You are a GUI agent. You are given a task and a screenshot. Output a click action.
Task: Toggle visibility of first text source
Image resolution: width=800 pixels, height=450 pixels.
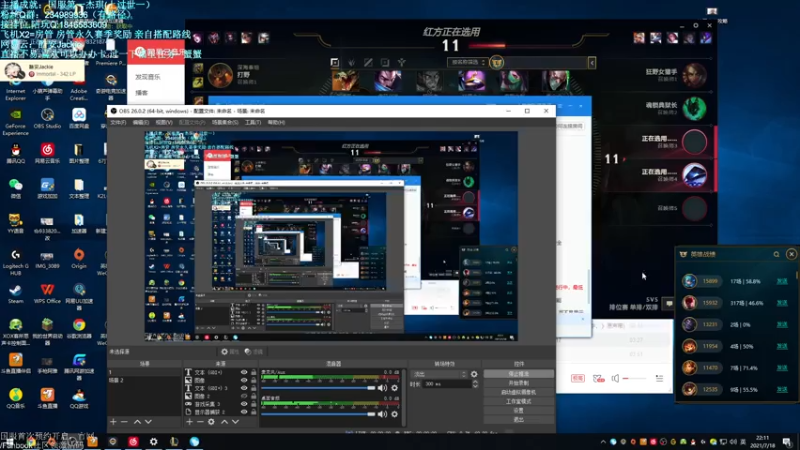pyautogui.click(x=244, y=372)
